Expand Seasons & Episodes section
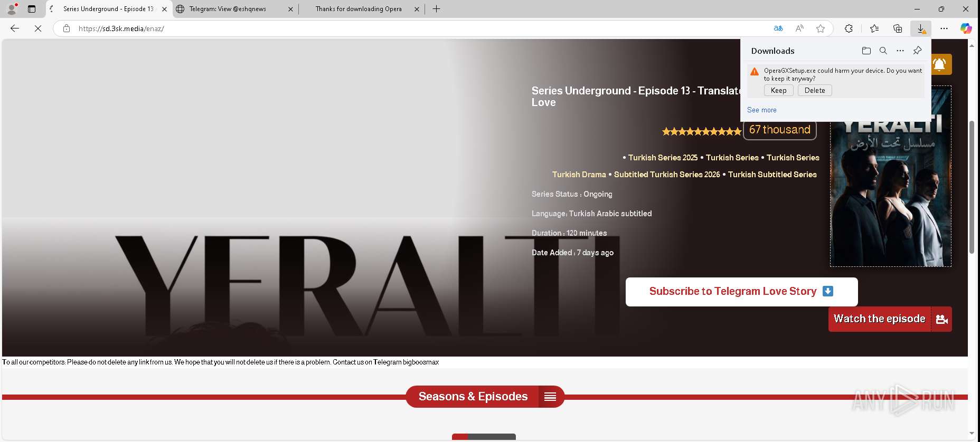Screen dimensions: 980x442 485,397
